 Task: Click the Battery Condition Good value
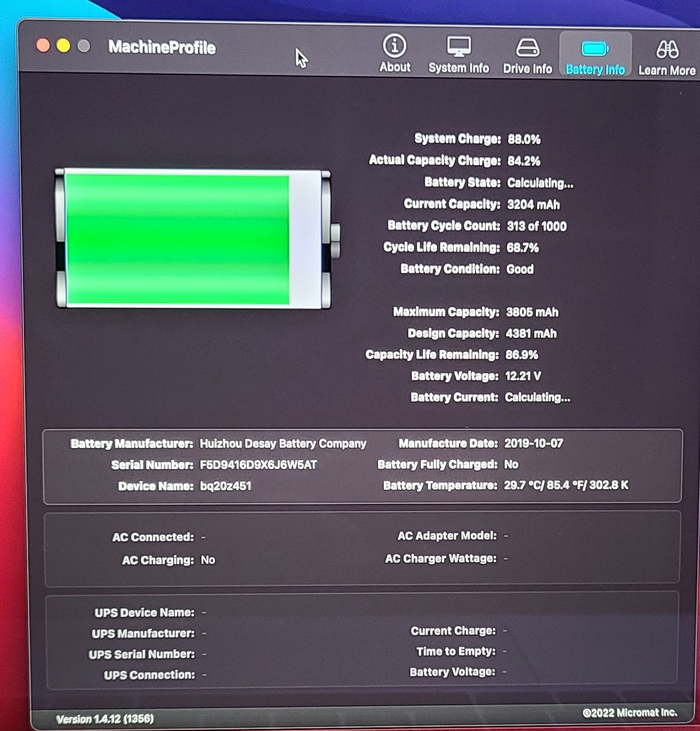(x=520, y=269)
